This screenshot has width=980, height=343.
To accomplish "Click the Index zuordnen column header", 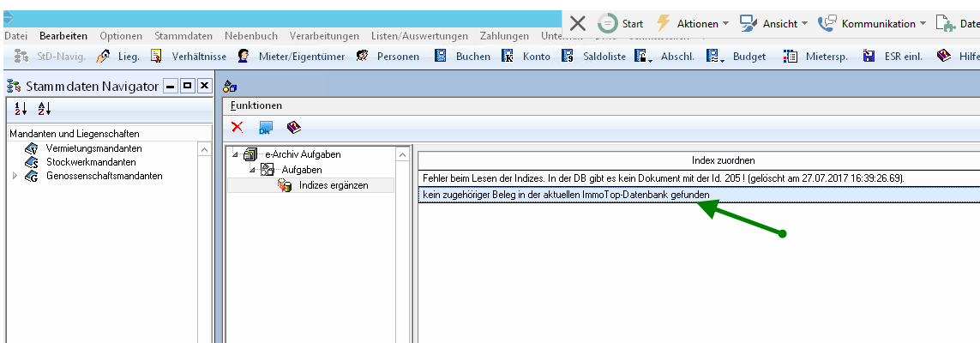I will pos(699,160).
